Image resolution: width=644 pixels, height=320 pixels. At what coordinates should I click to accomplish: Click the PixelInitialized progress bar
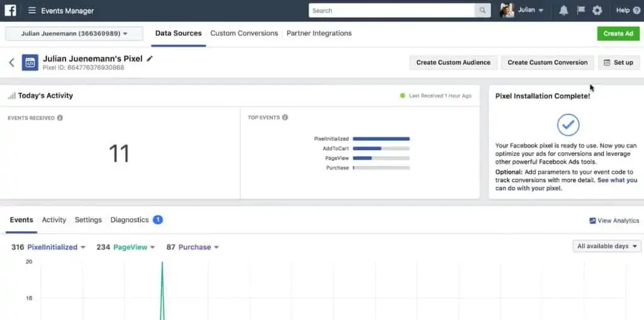pyautogui.click(x=381, y=139)
